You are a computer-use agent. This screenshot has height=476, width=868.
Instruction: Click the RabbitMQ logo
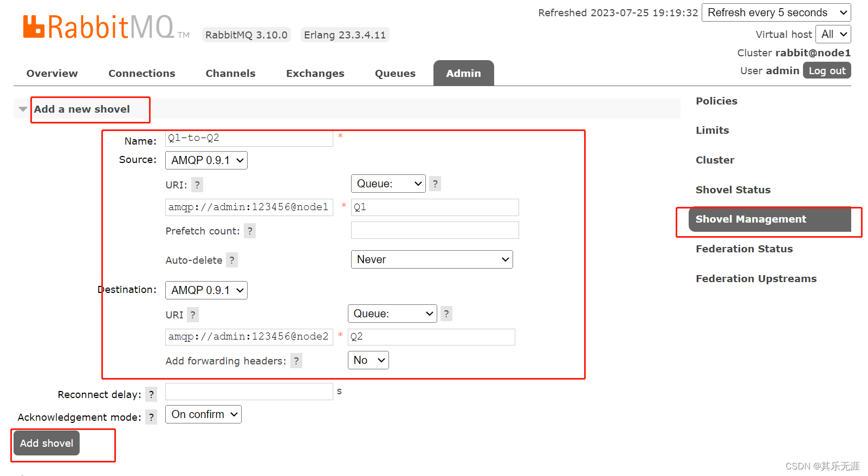(106, 27)
